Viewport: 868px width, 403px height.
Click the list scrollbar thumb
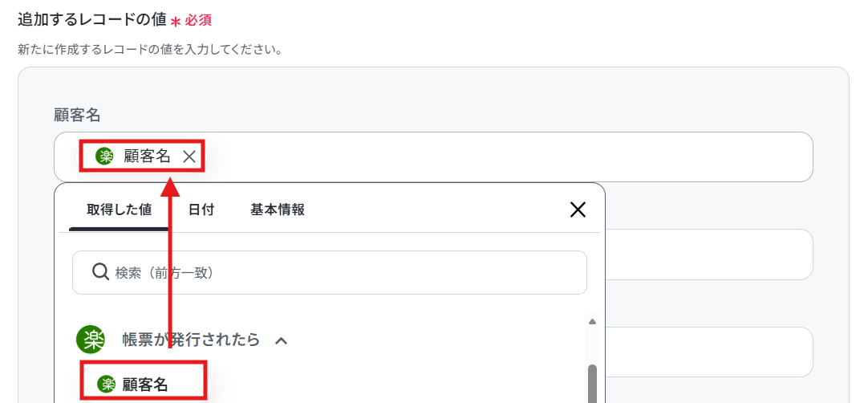pyautogui.click(x=592, y=384)
